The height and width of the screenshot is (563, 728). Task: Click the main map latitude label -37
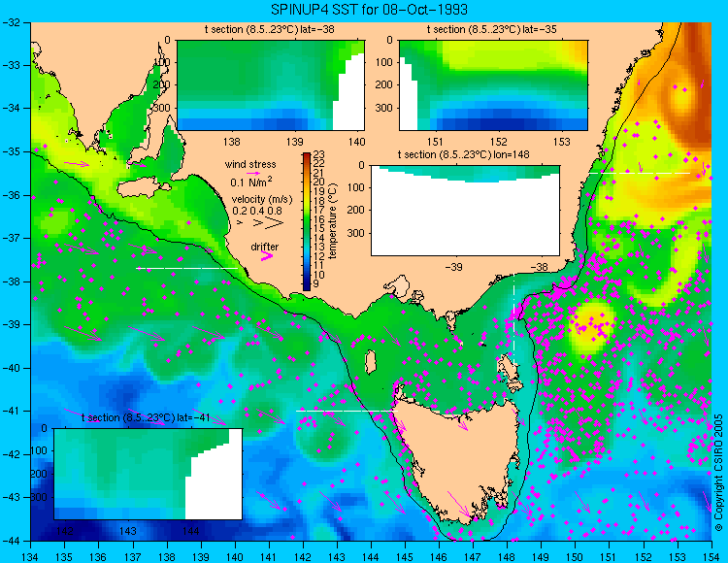[13, 238]
